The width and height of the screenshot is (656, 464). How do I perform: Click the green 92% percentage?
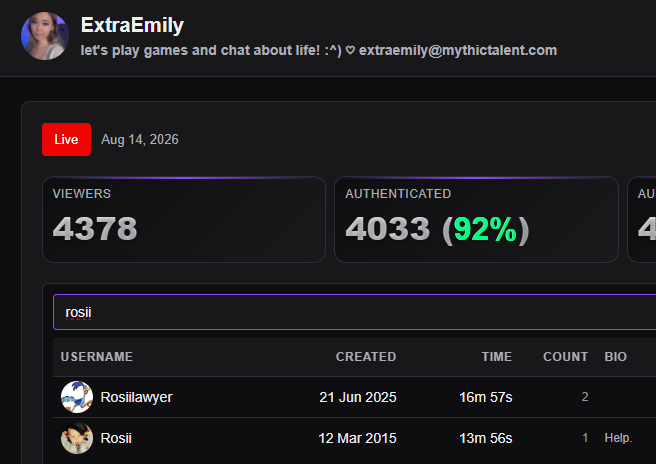click(x=485, y=229)
